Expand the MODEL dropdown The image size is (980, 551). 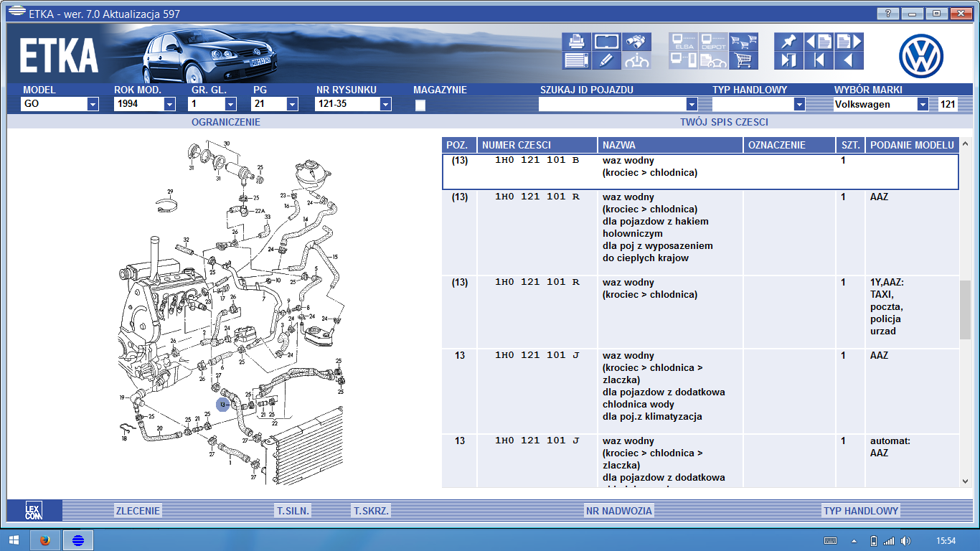[93, 105]
